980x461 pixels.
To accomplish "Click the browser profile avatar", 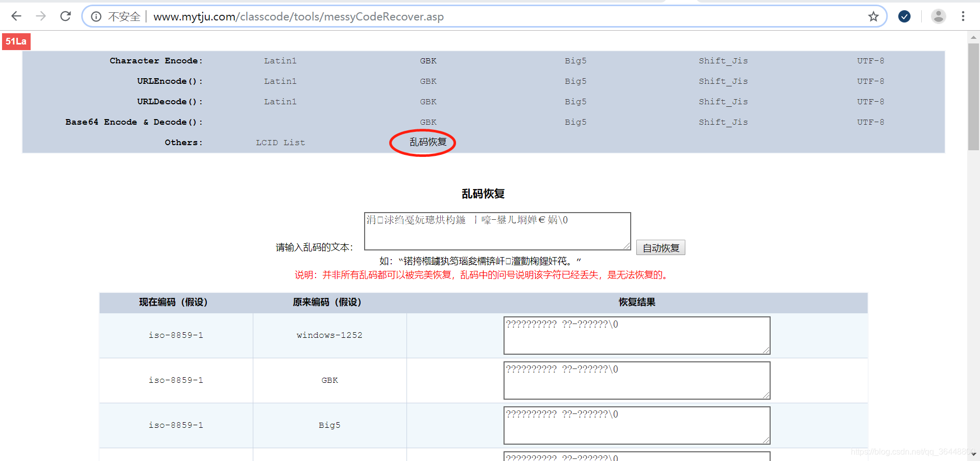I will (x=938, y=16).
